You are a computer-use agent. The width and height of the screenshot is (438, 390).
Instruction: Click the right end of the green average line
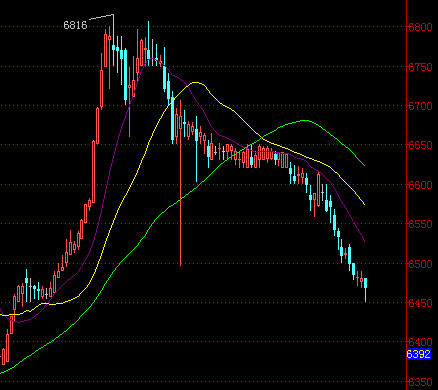pyautogui.click(x=364, y=165)
